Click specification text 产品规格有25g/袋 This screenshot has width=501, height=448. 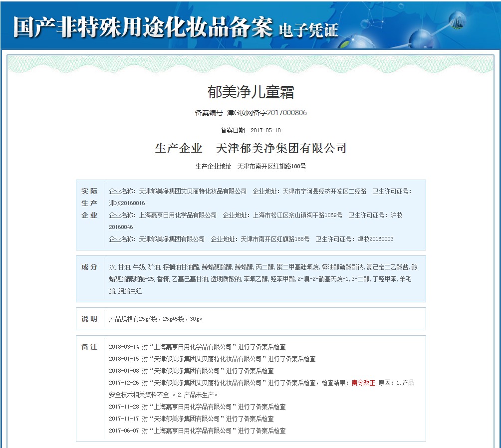click(133, 319)
